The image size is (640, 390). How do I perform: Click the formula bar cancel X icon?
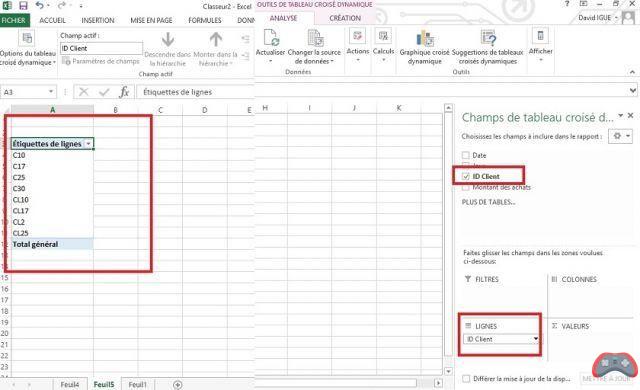pyautogui.click(x=84, y=92)
